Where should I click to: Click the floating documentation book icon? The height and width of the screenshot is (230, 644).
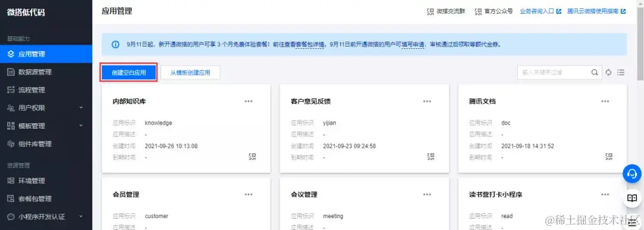[631, 198]
